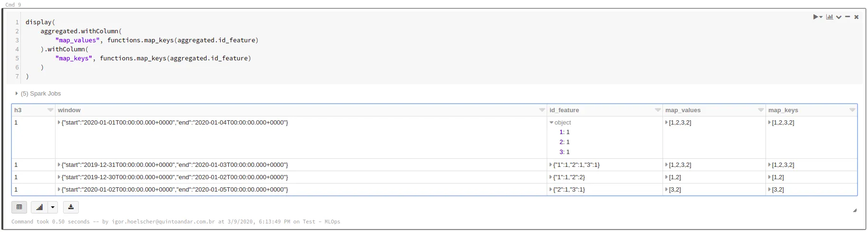Open the map_keys column sort arrow
868x232 pixels.
(x=852, y=110)
